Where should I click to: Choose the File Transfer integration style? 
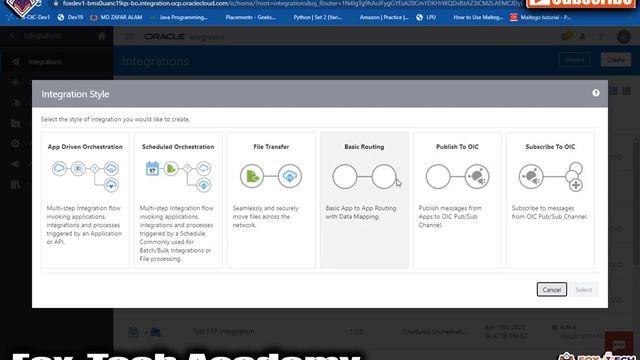pos(271,200)
